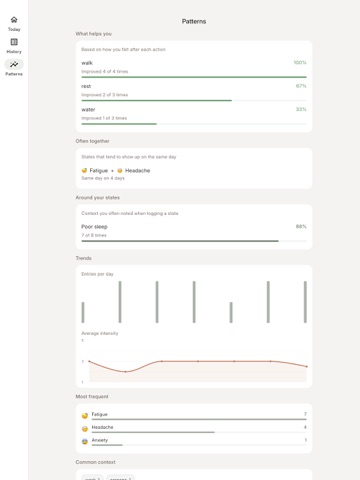Select the Anxiety row in Most frequent
The height and width of the screenshot is (480, 360).
(x=194, y=441)
